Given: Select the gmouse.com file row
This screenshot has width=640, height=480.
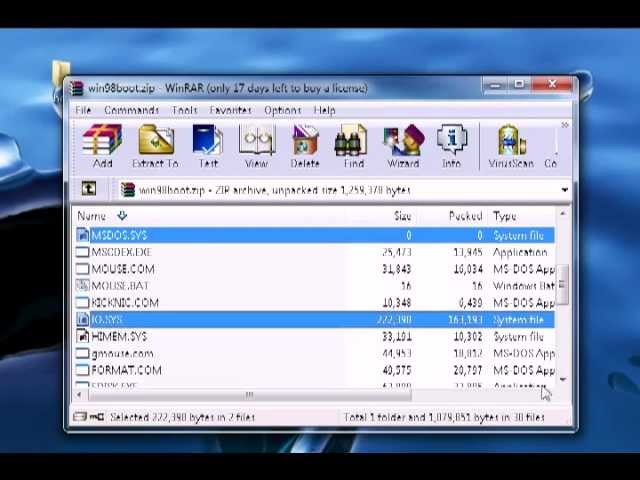Looking at the screenshot, I should pyautogui.click(x=315, y=353).
